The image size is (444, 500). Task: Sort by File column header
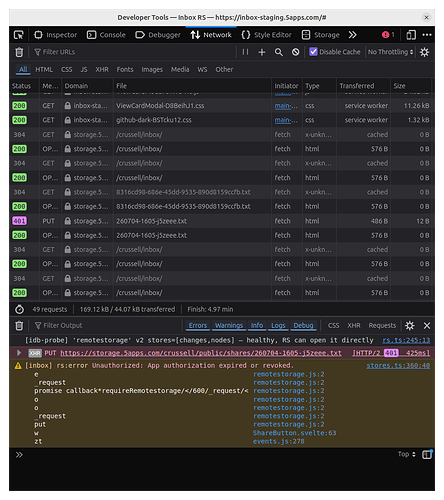[x=192, y=86]
